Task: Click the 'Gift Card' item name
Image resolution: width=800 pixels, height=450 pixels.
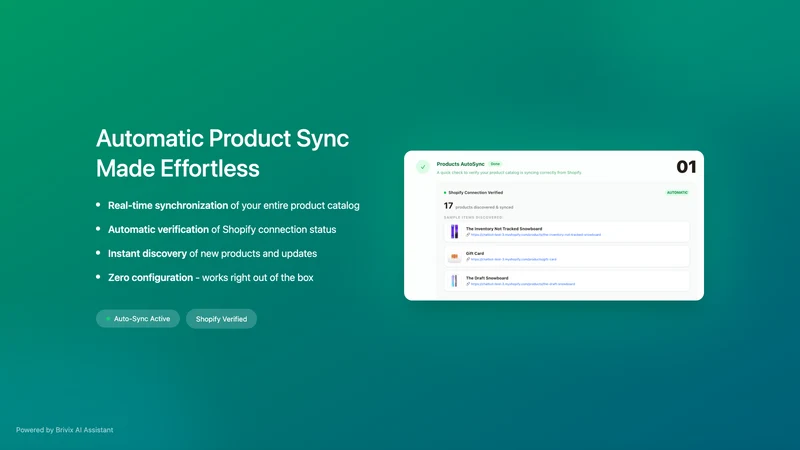Action: (x=475, y=253)
